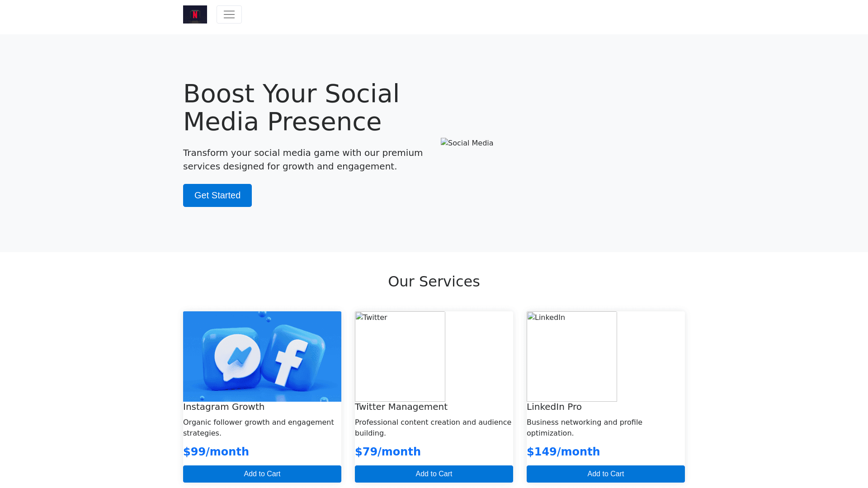Click the $149/month price label

(563, 452)
